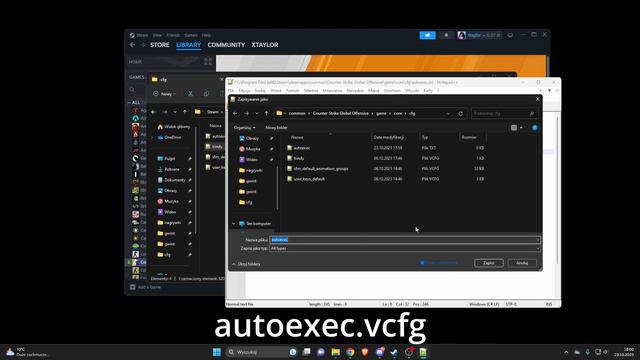Collapse the Ten komputer tree node

234,224
